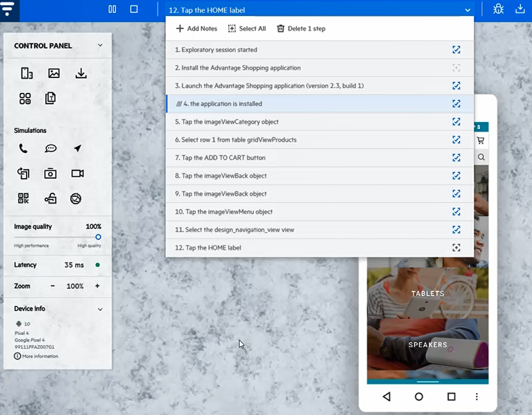Click the stop session button
The image size is (532, 415).
134,9
